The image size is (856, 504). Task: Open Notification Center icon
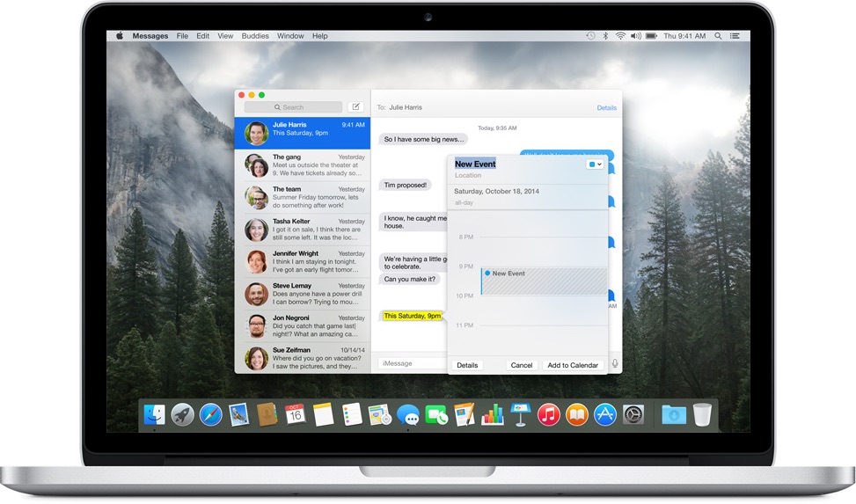click(735, 35)
